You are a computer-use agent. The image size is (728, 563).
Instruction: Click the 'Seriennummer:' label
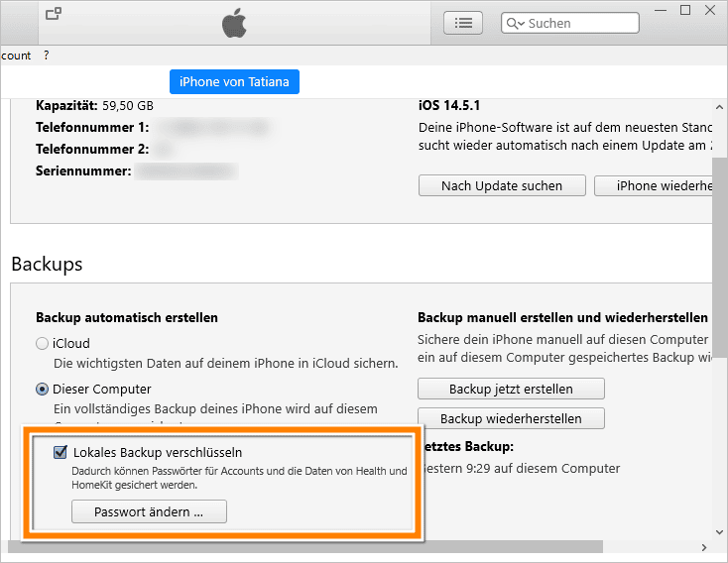83,170
